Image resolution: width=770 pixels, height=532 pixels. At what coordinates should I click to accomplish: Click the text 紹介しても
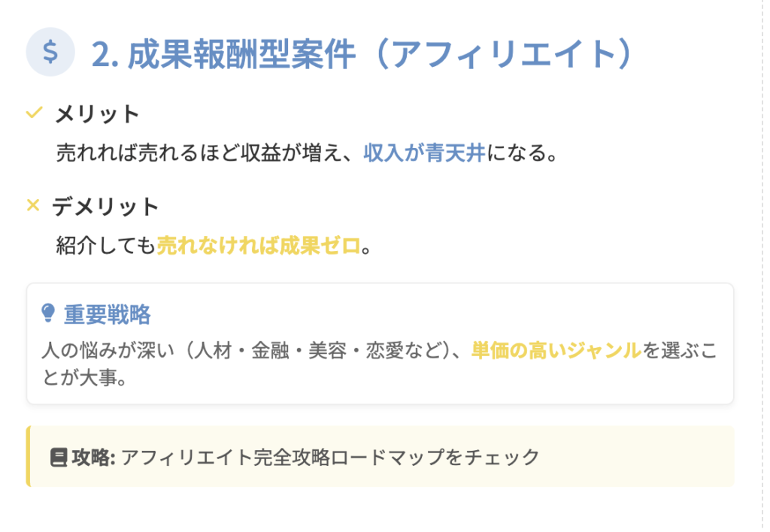(x=105, y=245)
